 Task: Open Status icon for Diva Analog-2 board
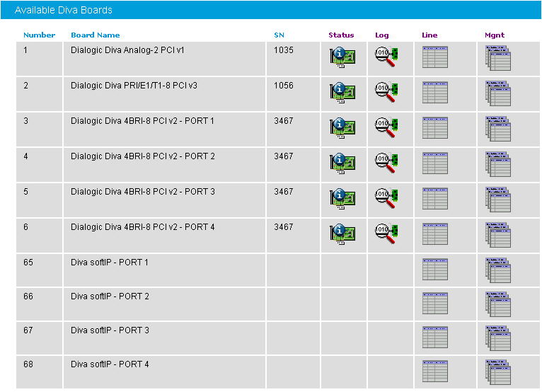(342, 57)
